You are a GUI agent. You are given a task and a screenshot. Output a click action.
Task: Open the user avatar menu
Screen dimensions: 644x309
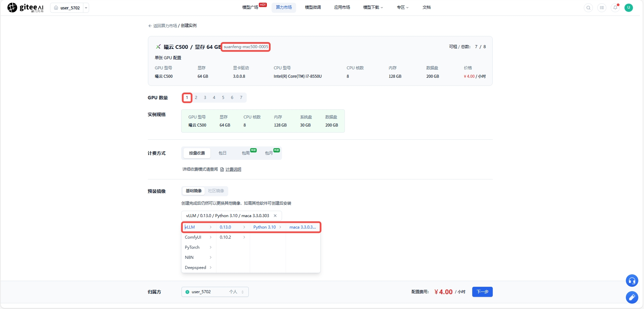629,8
